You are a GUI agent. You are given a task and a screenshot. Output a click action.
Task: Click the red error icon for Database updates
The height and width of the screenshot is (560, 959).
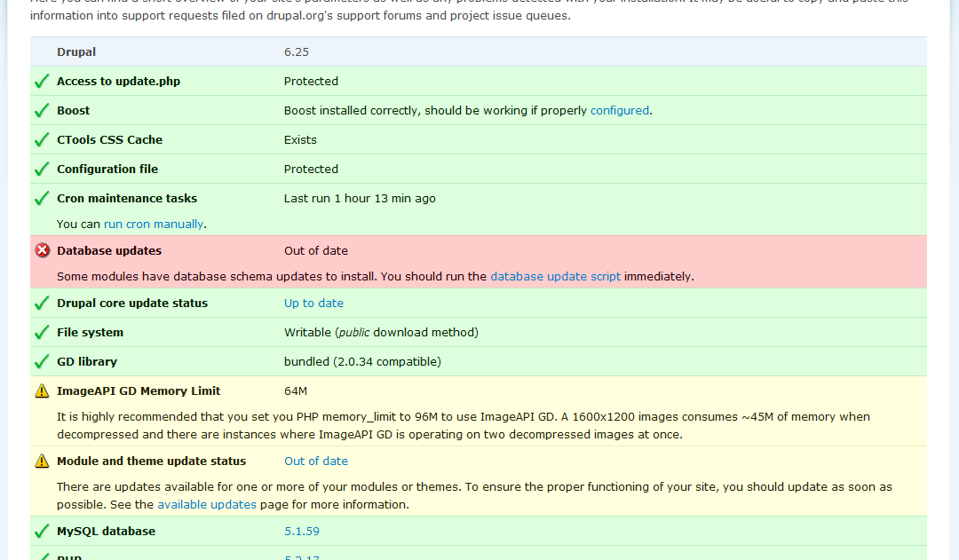43,250
